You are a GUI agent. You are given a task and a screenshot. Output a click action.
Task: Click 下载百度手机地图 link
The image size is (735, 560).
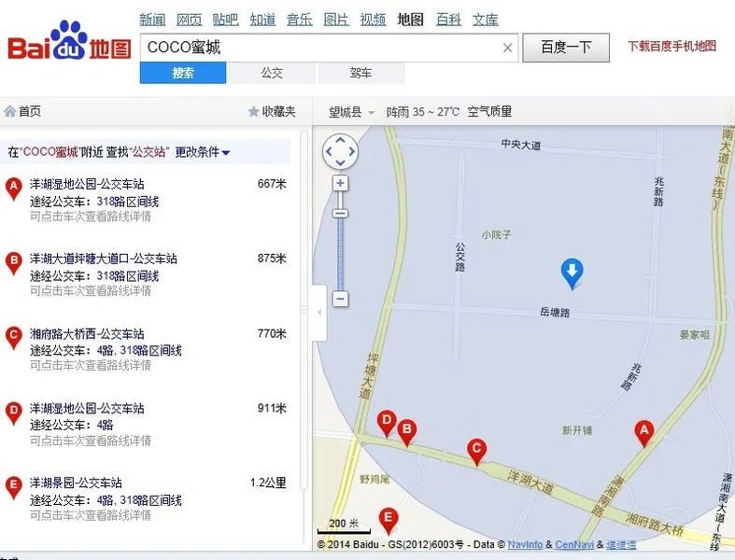click(671, 46)
